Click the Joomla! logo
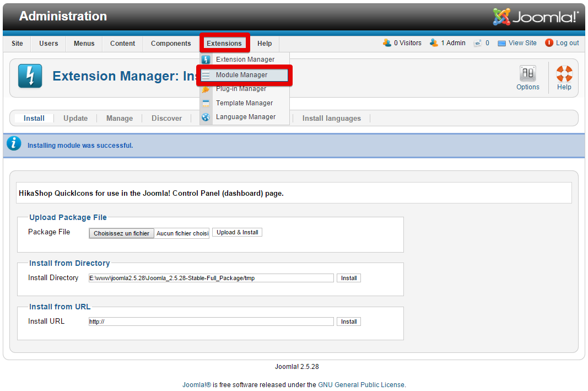The width and height of the screenshot is (588, 391). 536,17
